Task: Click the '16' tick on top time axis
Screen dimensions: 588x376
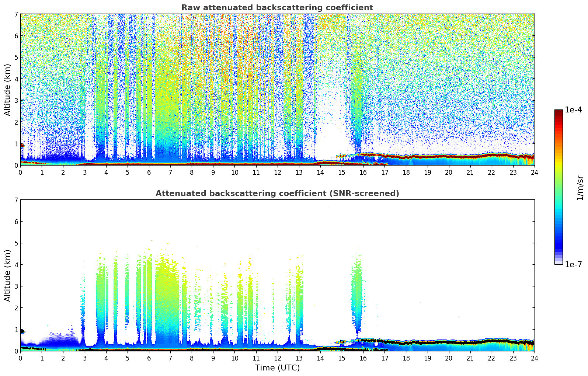Action: tap(363, 172)
